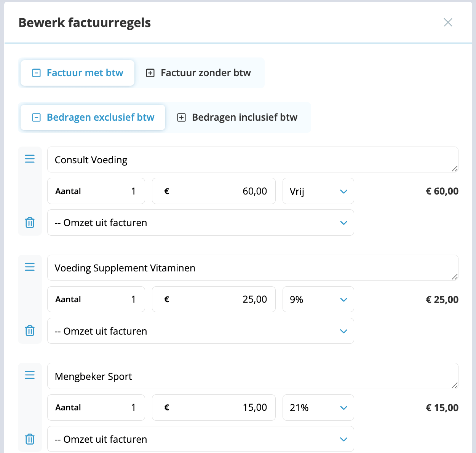Viewport: 476px width, 453px height.
Task: Delete the Voeding Supplement Vitaminen line
Action: click(x=30, y=331)
